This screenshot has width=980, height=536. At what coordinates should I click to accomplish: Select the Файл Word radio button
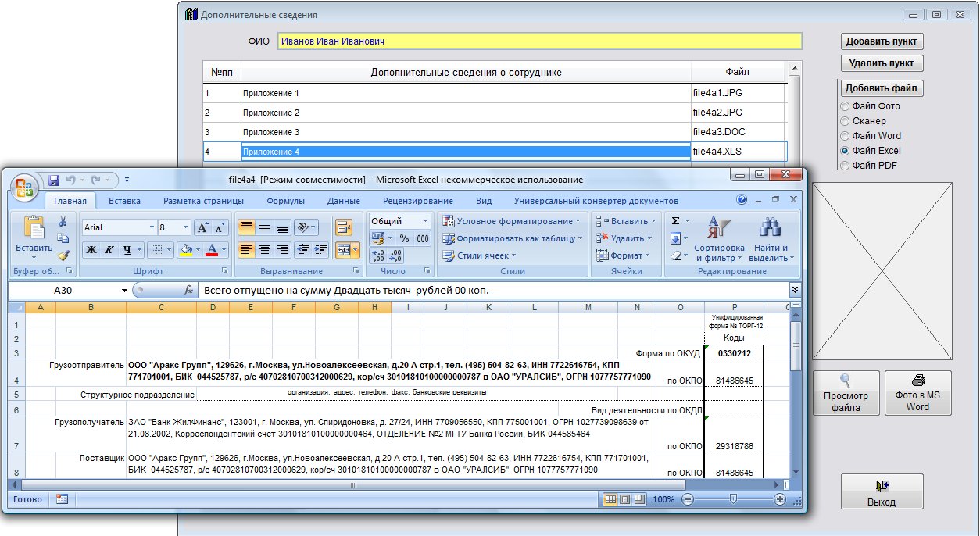(845, 136)
